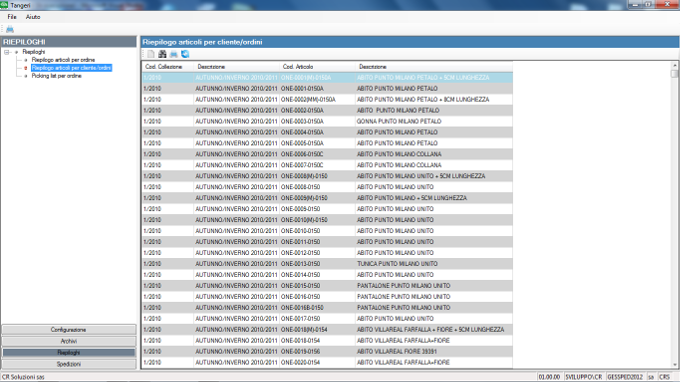
Task: Click the printer icon in the main toolbar
Action: [10, 29]
